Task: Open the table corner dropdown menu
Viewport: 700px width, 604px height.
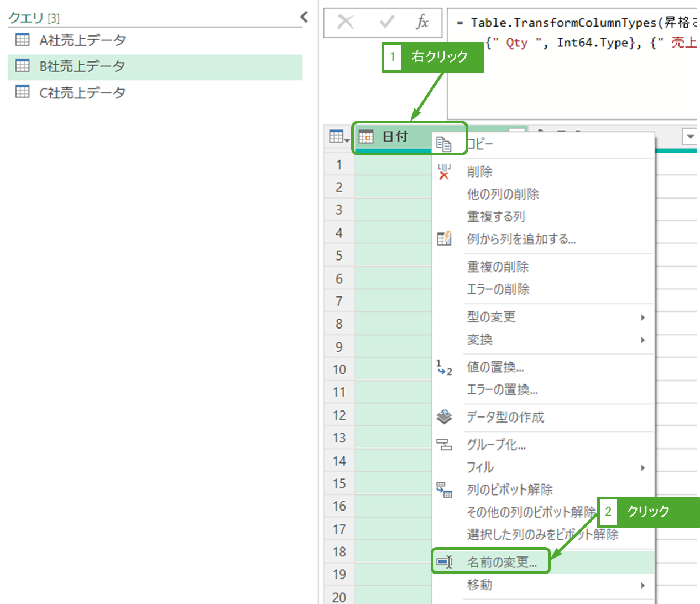Action: click(x=339, y=137)
